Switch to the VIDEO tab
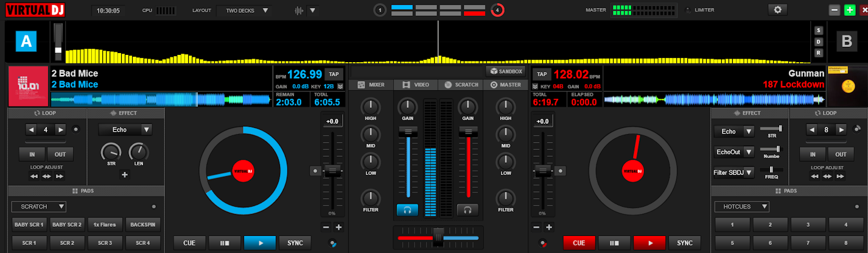 [x=416, y=85]
